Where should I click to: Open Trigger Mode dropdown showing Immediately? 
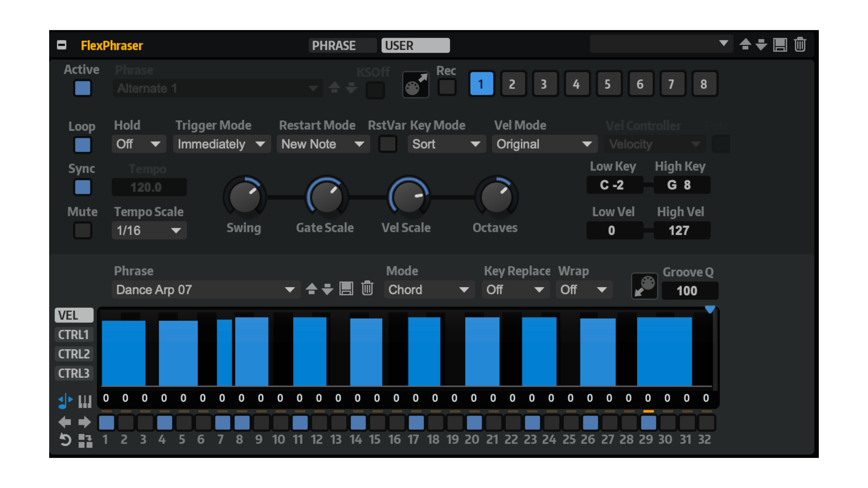click(222, 144)
